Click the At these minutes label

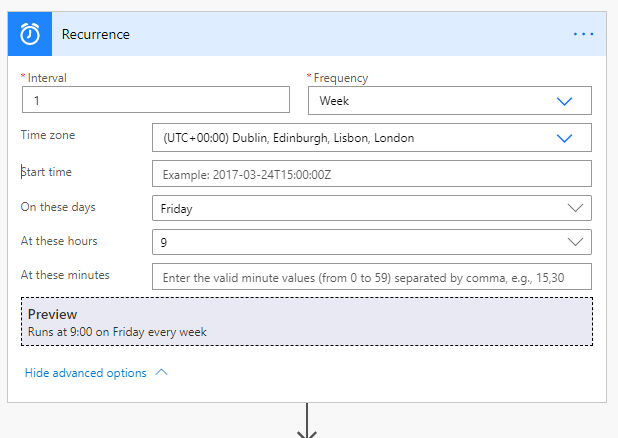65,275
